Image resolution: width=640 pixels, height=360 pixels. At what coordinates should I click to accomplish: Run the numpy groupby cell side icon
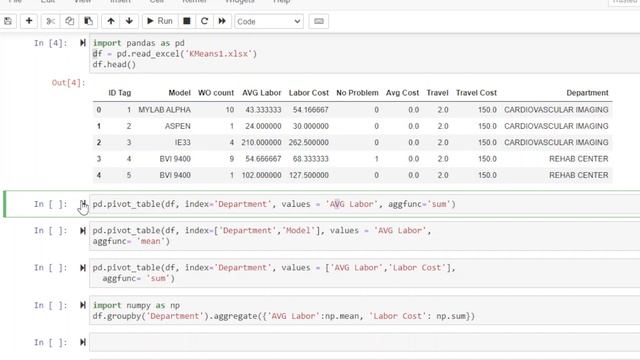point(83,305)
